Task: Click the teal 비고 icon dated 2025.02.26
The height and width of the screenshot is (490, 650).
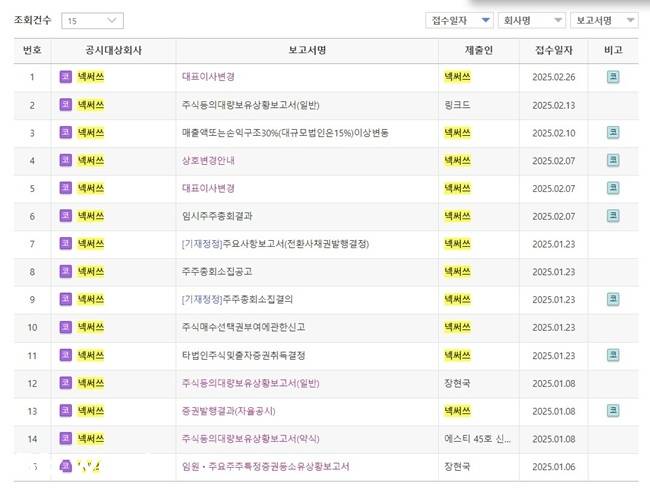Action: [x=613, y=77]
